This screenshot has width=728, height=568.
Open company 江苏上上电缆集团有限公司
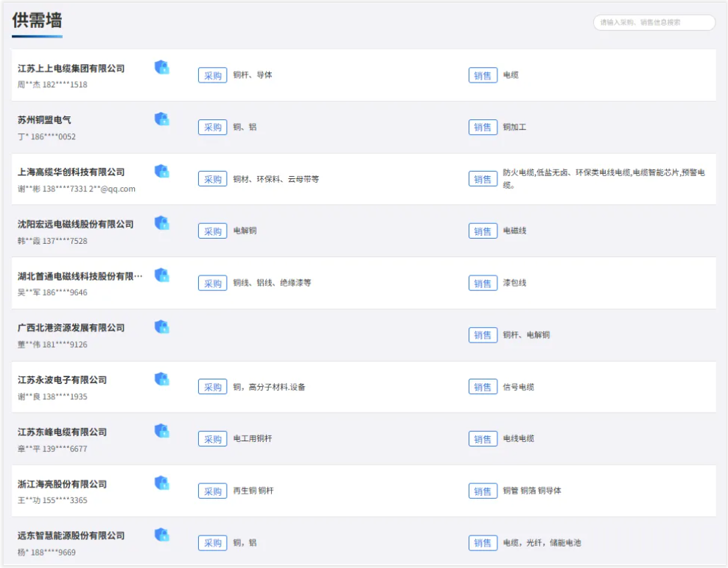[x=71, y=69]
